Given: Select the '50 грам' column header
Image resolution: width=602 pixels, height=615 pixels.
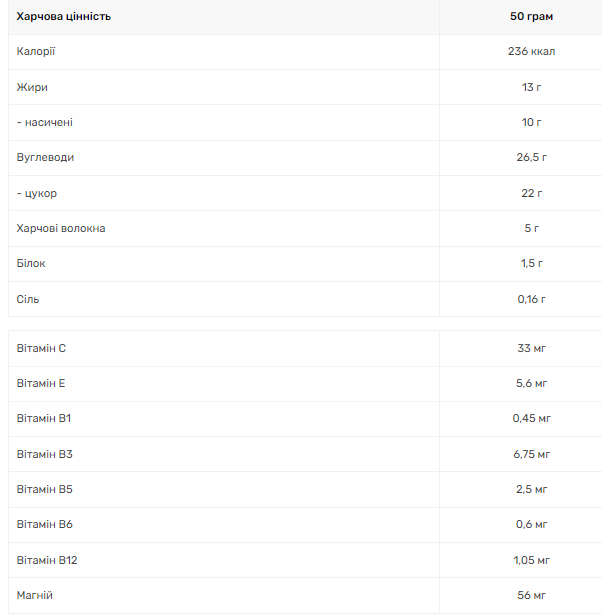Looking at the screenshot, I should 531,17.
